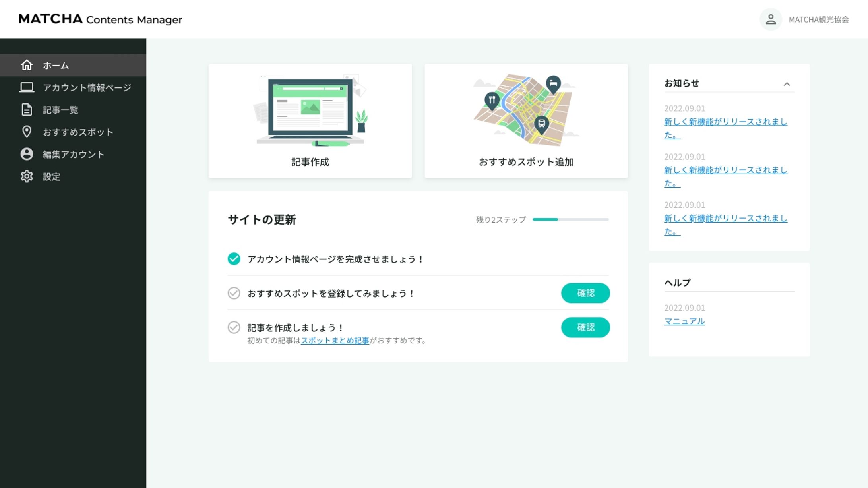The height and width of the screenshot is (488, 868).
Task: Click おすすめスポットを登録してみましょう！ text
Action: (x=331, y=293)
